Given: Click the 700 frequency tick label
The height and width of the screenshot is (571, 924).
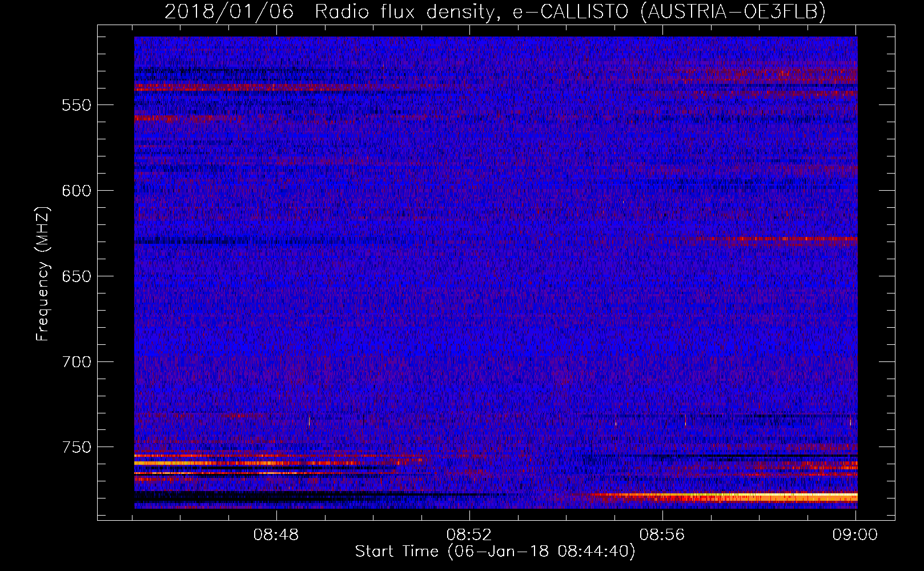Looking at the screenshot, I should pyautogui.click(x=77, y=362).
